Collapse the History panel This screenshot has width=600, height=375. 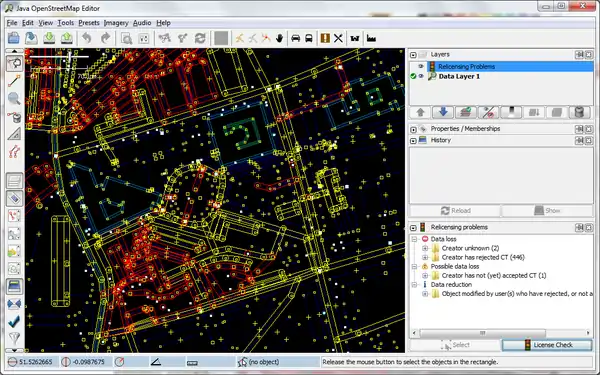pyautogui.click(x=413, y=141)
